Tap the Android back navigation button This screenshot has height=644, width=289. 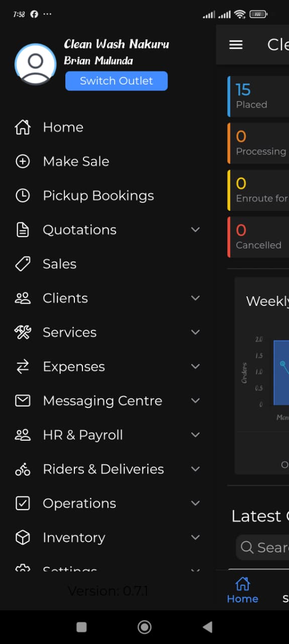pyautogui.click(x=207, y=627)
